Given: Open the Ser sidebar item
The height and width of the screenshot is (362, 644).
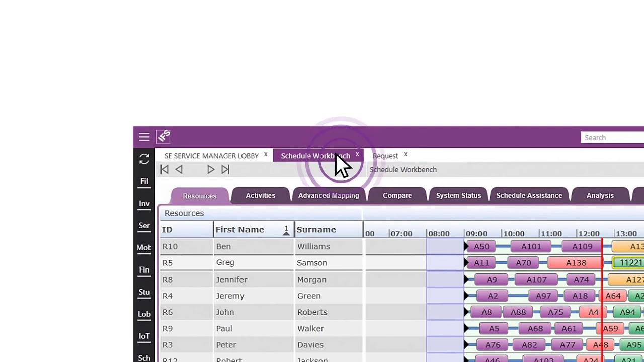Looking at the screenshot, I should pos(144,225).
